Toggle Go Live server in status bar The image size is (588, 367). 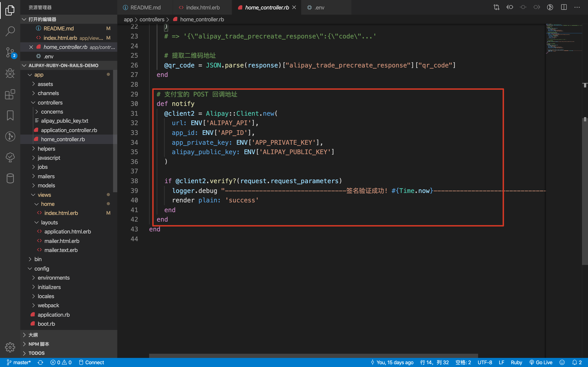(541, 362)
